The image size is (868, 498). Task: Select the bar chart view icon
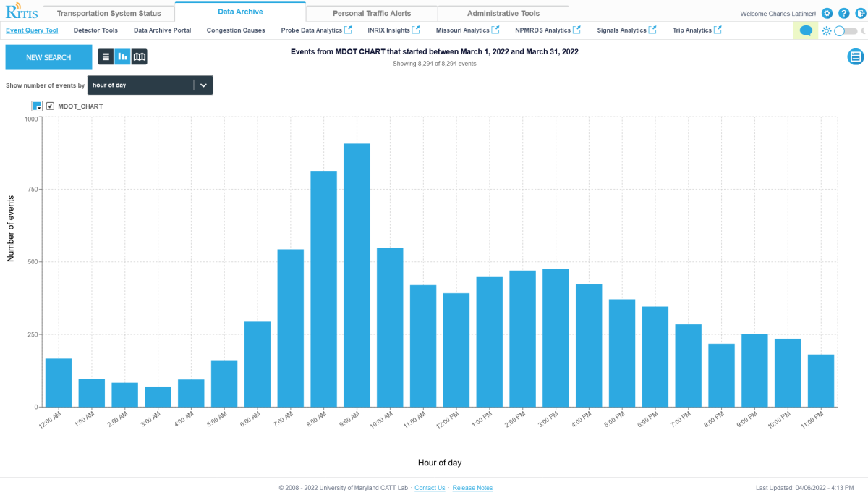(122, 56)
